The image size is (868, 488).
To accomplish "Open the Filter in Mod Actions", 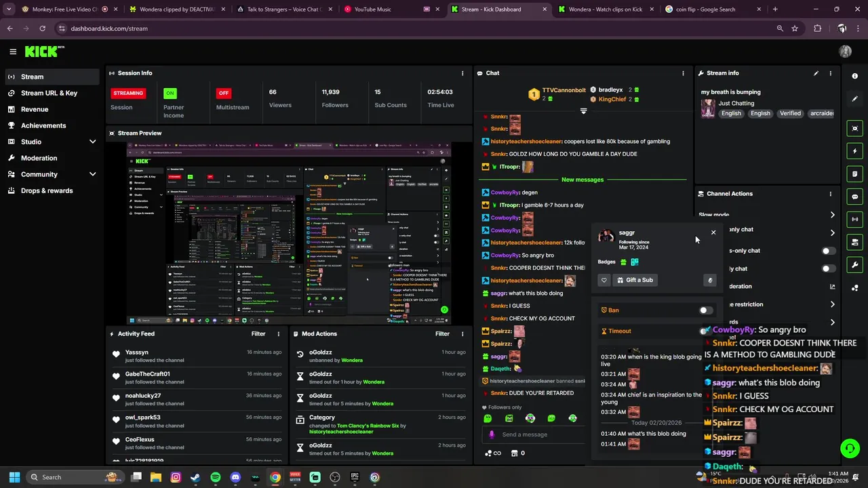I will [442, 333].
